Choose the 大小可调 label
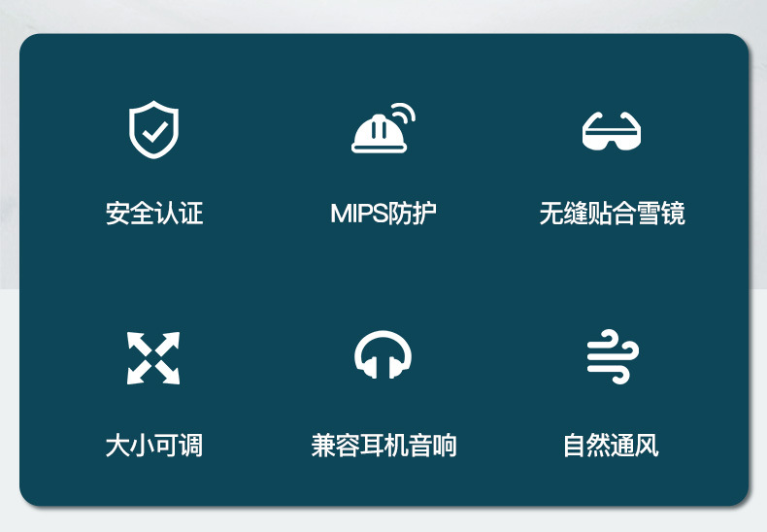 [154, 445]
